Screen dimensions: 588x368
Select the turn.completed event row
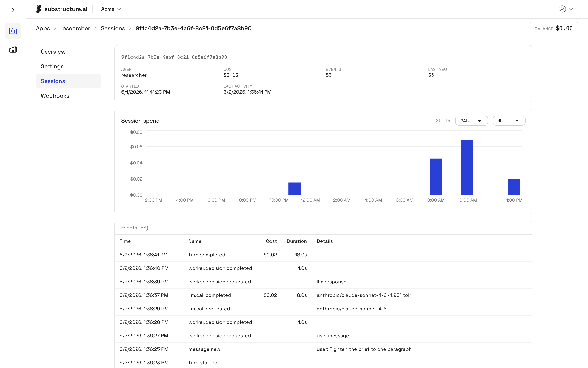[323, 255]
